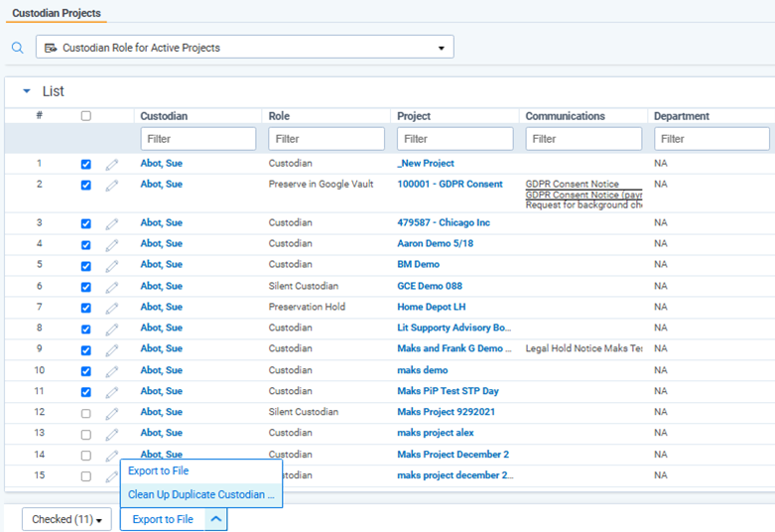Viewport: 775px width, 532px height.
Task: Click the search magnifier icon
Action: tap(17, 48)
